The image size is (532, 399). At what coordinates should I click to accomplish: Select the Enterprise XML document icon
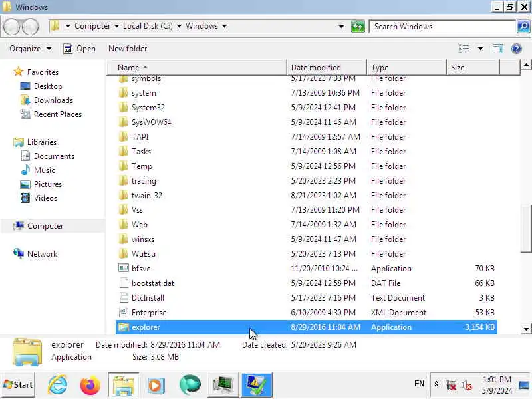pos(124,312)
